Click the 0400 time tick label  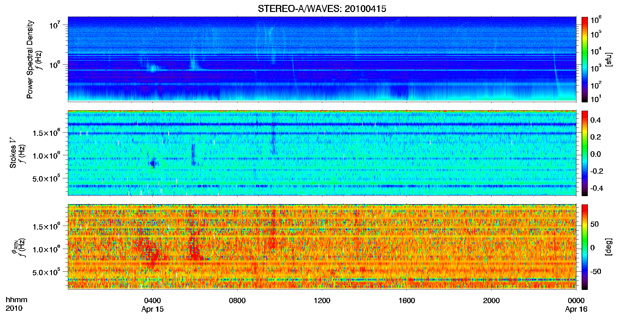point(152,301)
